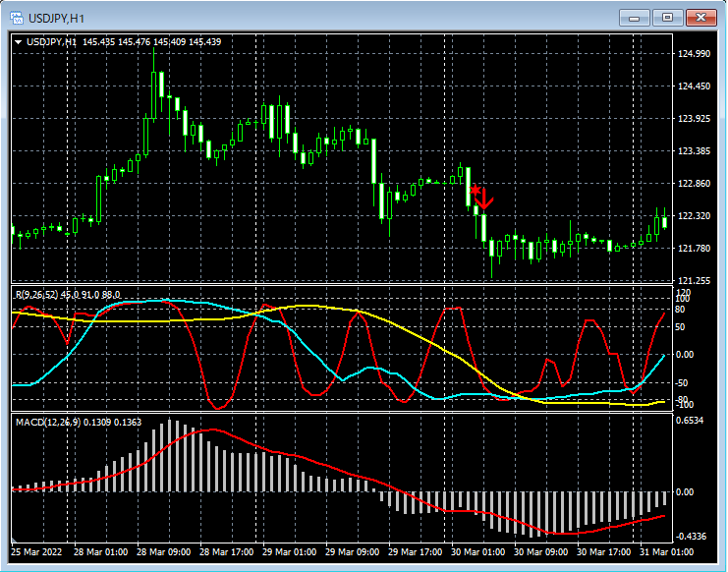Click the 29 Mar 01:00 time label
The image size is (728, 572).
(x=289, y=552)
